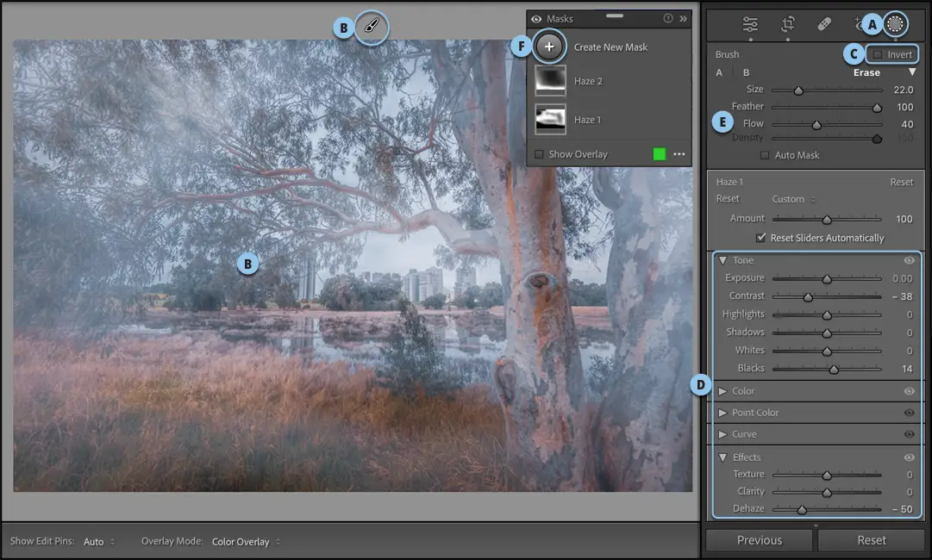The image size is (932, 560).
Task: Select brush A
Action: pyautogui.click(x=719, y=72)
